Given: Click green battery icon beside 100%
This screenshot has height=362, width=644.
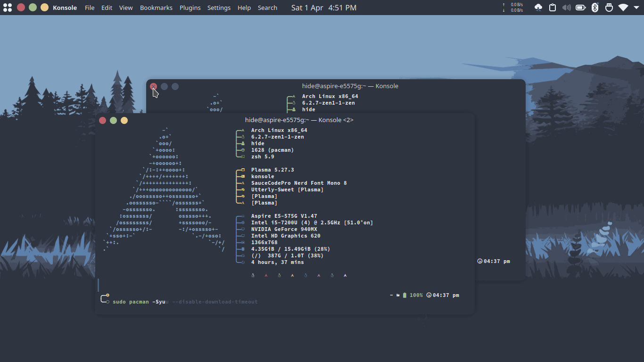Looking at the screenshot, I should [405, 295].
